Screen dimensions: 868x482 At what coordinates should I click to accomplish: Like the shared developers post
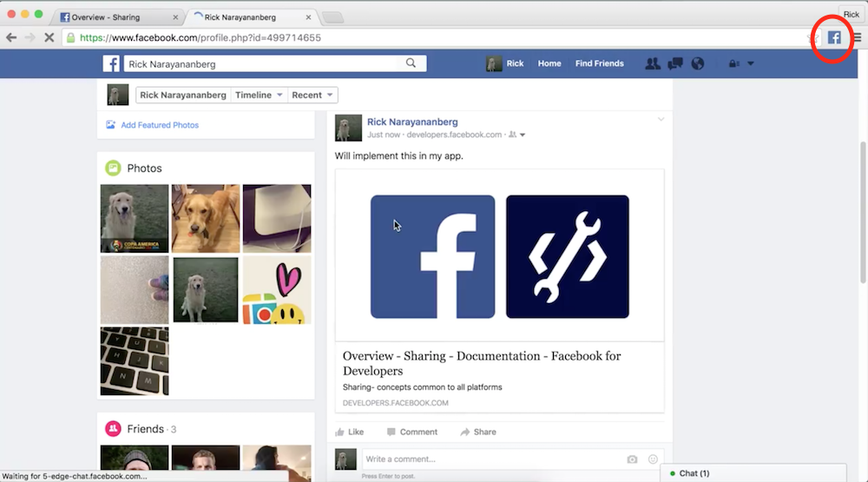[x=350, y=432]
